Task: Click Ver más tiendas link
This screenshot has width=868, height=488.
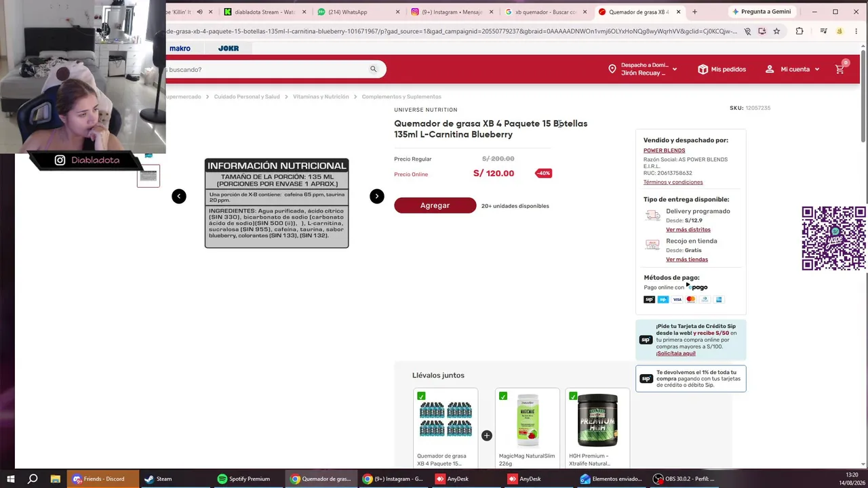Action: click(x=686, y=260)
